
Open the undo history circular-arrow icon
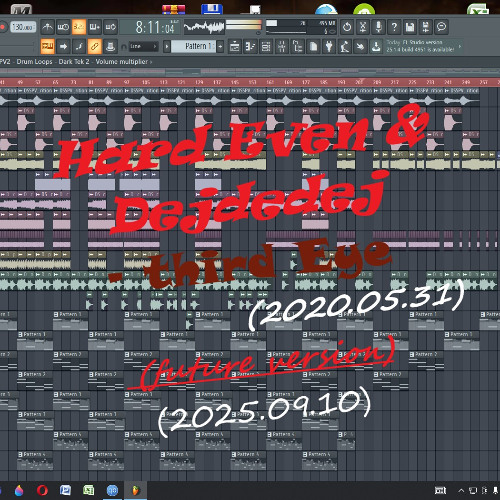pyautogui.click(x=347, y=27)
